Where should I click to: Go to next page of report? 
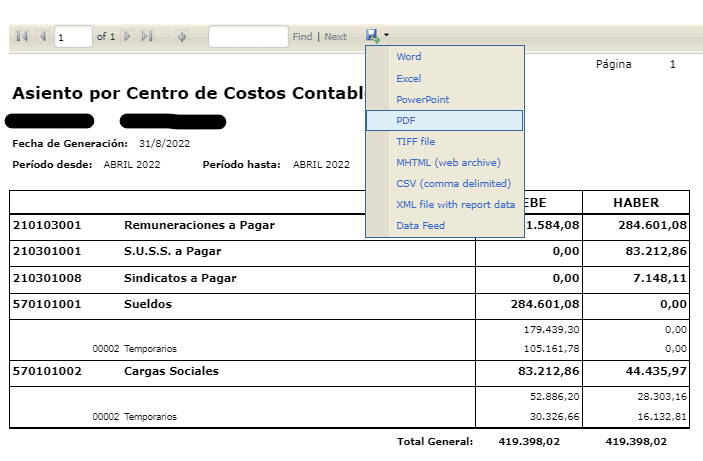[127, 36]
